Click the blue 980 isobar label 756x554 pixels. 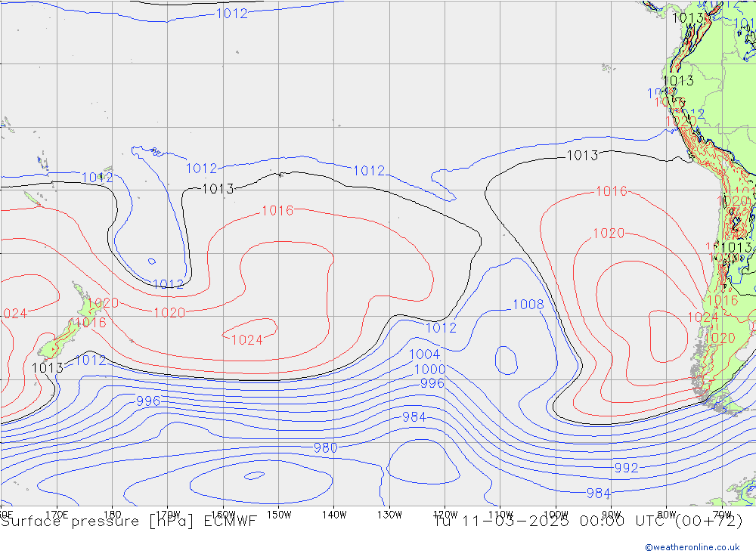pos(325,447)
